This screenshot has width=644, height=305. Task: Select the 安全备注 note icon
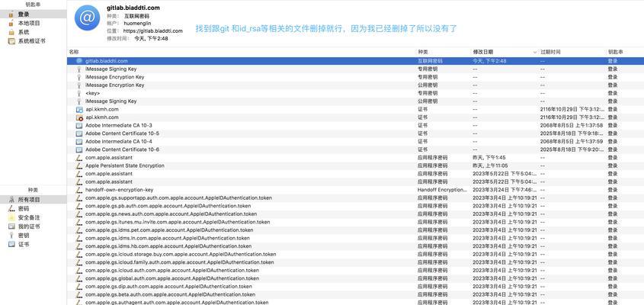tap(11, 217)
